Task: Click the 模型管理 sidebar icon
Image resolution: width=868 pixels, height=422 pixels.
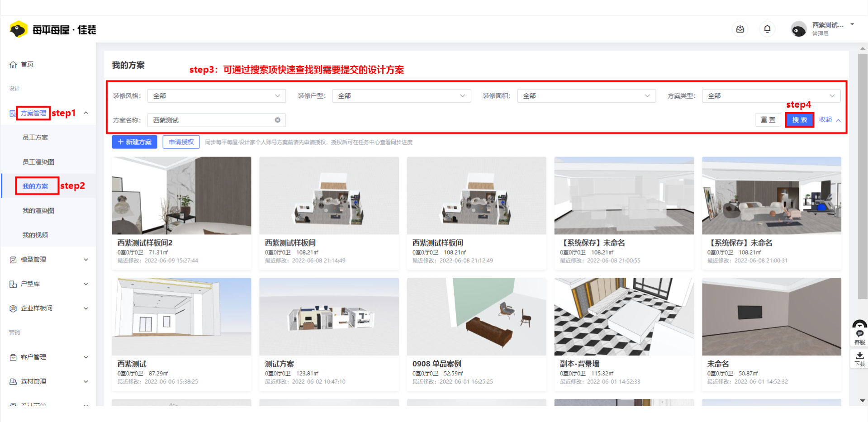Action: pos(13,260)
